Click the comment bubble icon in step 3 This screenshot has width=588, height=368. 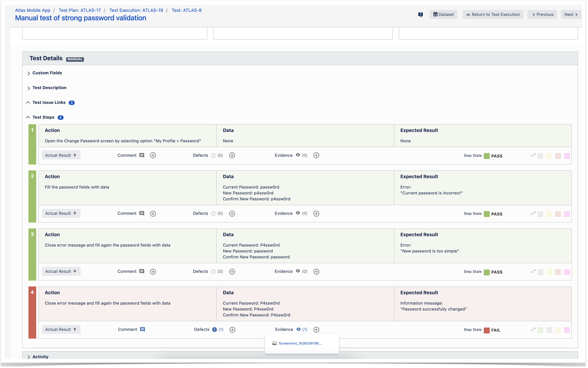142,271
